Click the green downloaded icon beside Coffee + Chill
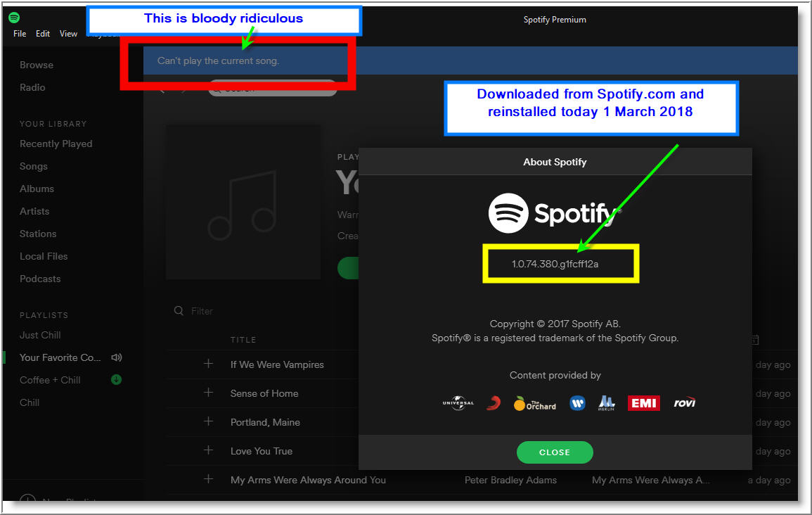Screen dimensions: 812x515 pyautogui.click(x=117, y=380)
